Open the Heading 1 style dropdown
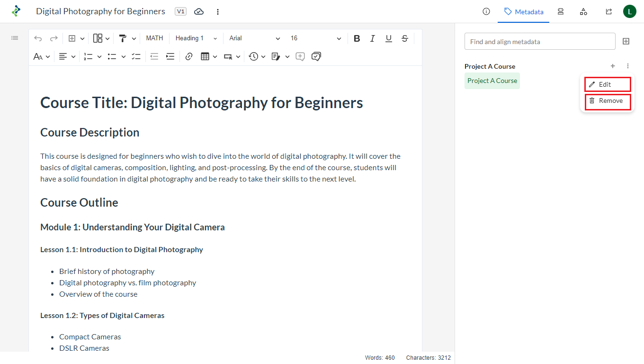Screen dimensions: 644x364 [196, 38]
